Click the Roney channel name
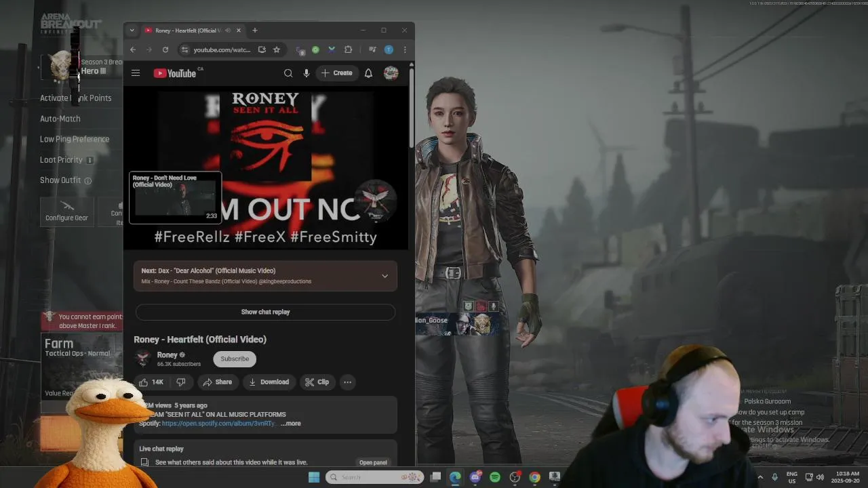Viewport: 868px width, 488px height. tap(167, 354)
